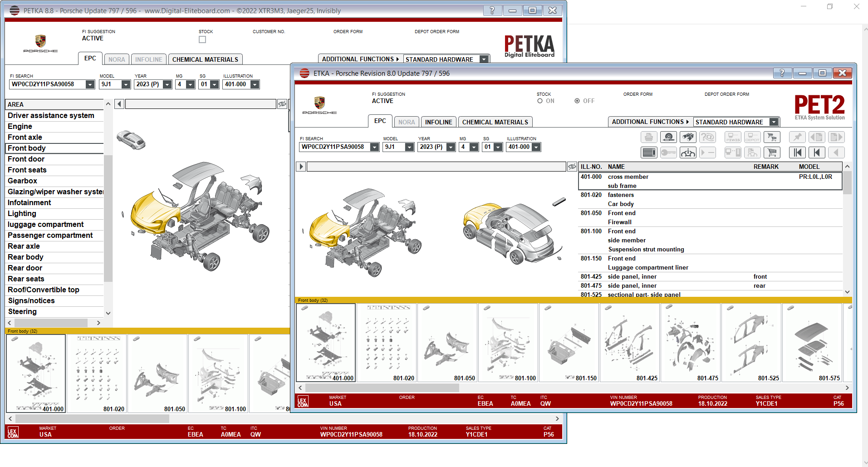
Task: Click the LEX CON icon in PETKA window
Action: pyautogui.click(x=13, y=432)
